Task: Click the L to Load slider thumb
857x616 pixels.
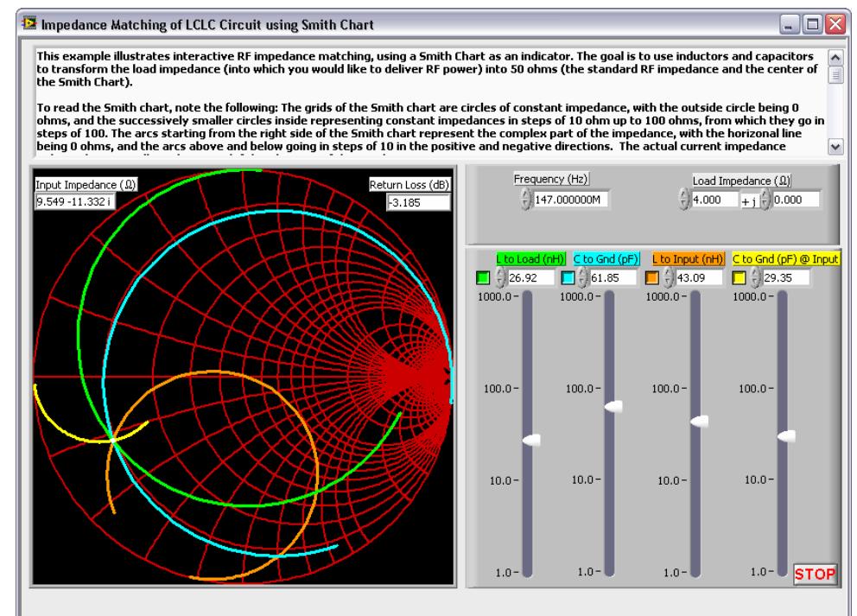Action: click(x=531, y=440)
